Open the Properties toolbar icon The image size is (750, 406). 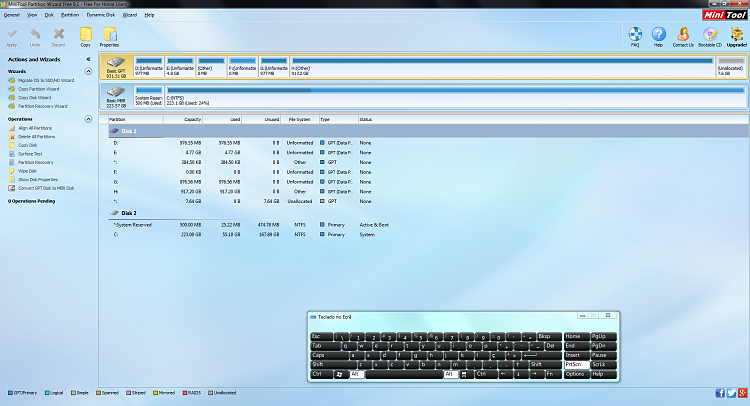click(x=110, y=37)
